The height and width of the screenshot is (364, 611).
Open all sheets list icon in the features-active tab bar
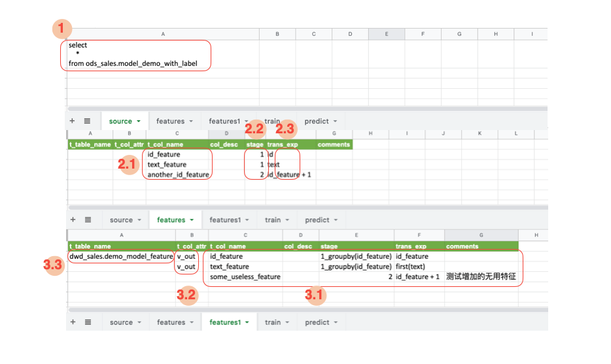[x=88, y=220]
